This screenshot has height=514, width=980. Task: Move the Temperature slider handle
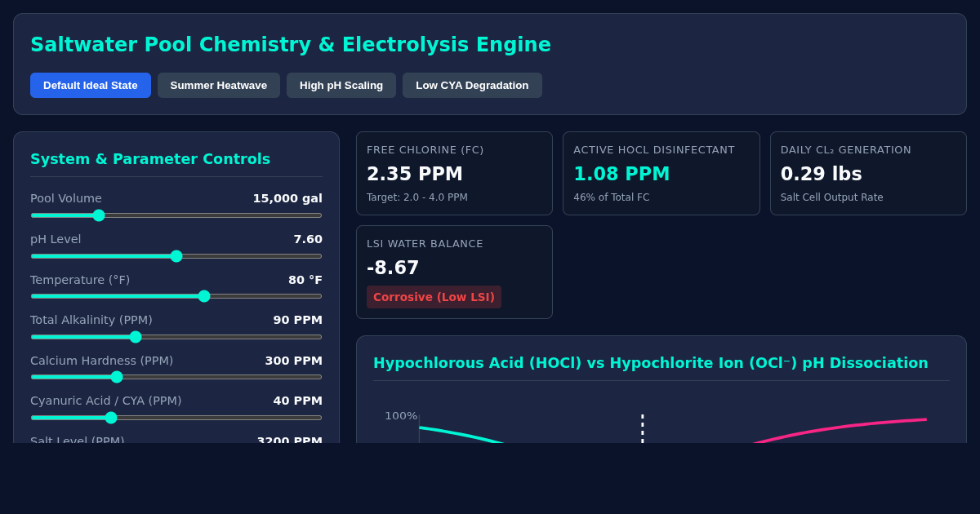pyautogui.click(x=204, y=296)
